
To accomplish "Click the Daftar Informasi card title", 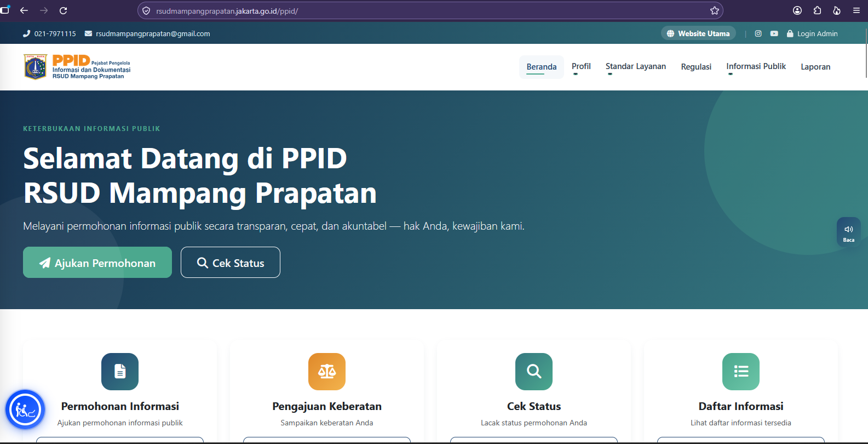I will 741,406.
